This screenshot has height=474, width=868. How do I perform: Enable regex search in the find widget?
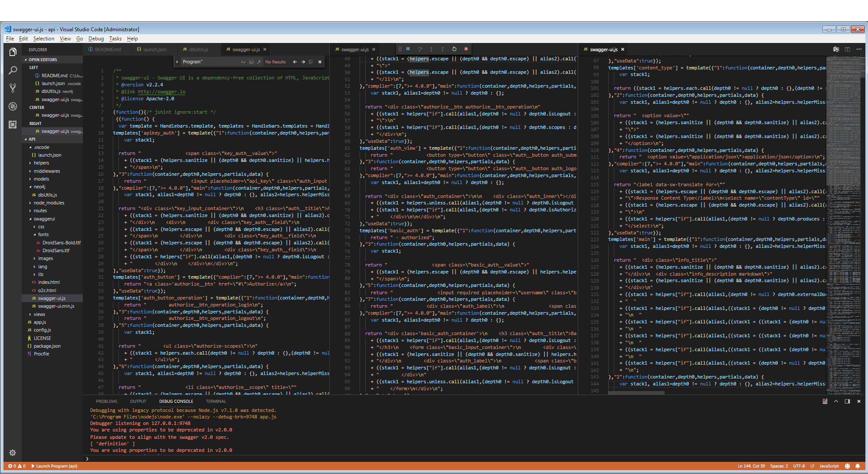(259, 62)
